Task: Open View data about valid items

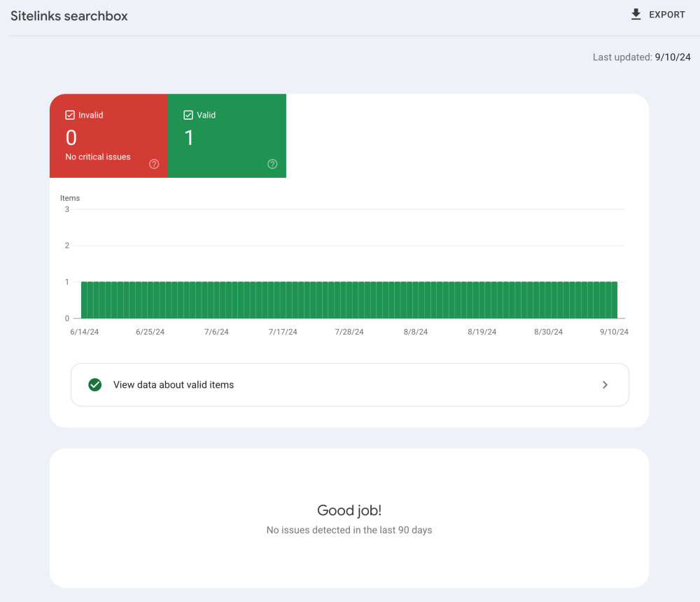Action: [350, 385]
